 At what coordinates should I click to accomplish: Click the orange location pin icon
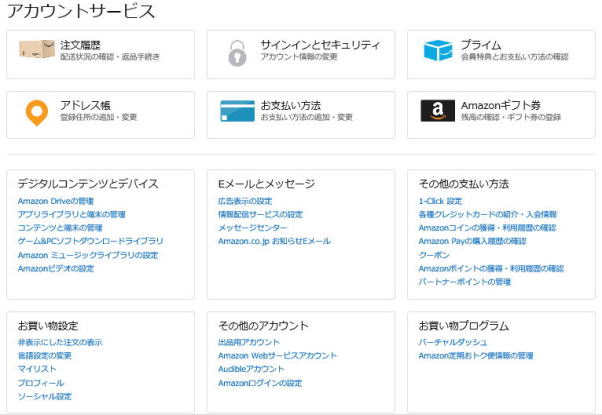[x=37, y=112]
